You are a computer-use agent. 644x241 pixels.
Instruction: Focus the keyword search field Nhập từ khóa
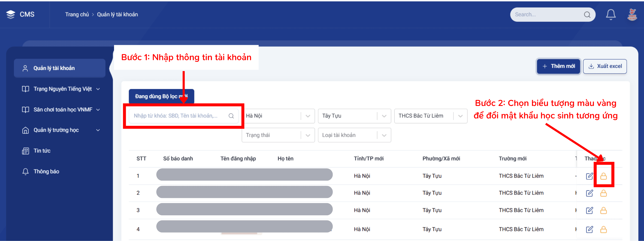click(183, 116)
